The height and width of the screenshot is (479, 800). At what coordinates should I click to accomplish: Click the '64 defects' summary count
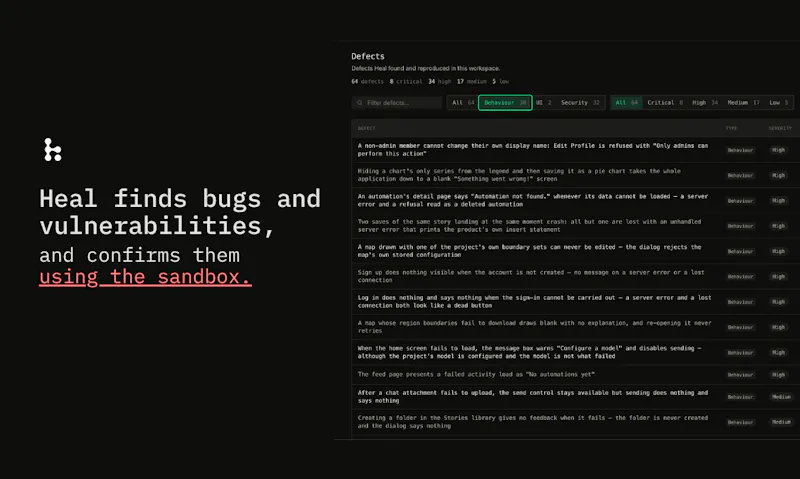point(367,81)
